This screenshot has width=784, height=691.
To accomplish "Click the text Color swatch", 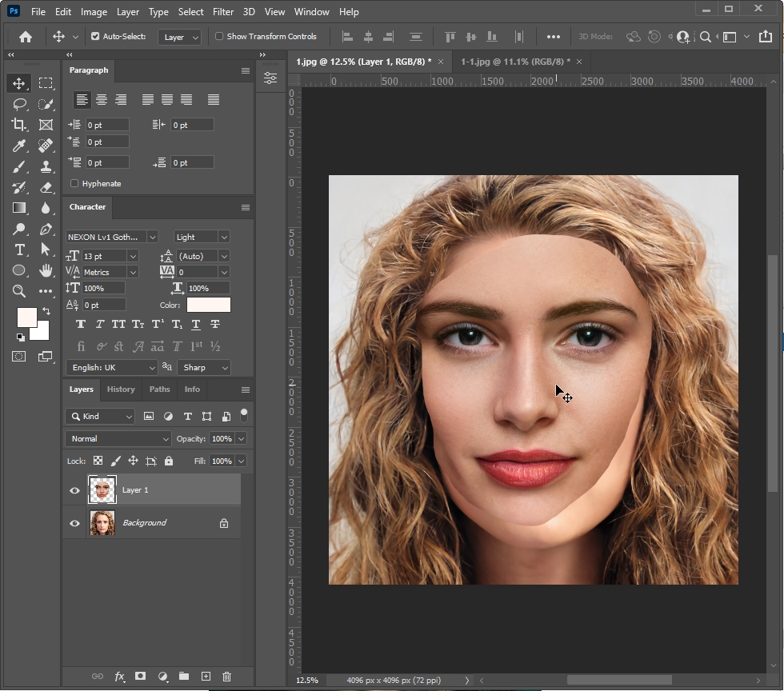I will 208,305.
